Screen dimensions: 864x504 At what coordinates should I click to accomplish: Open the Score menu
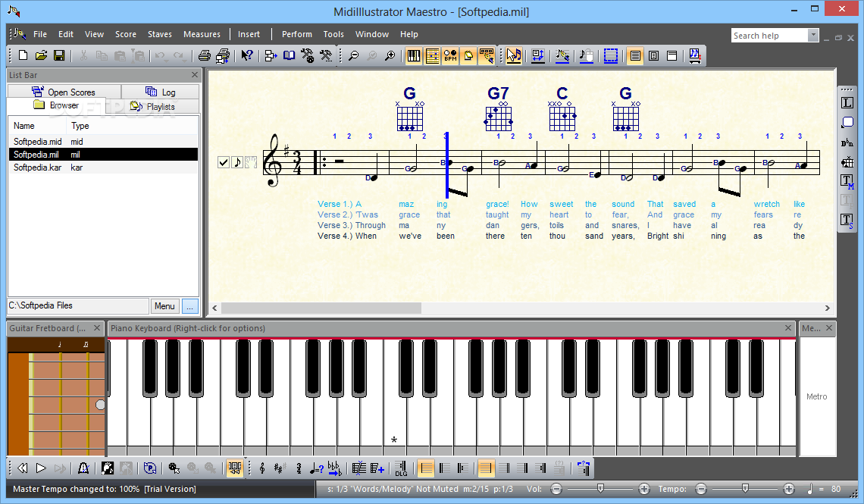[x=126, y=34]
